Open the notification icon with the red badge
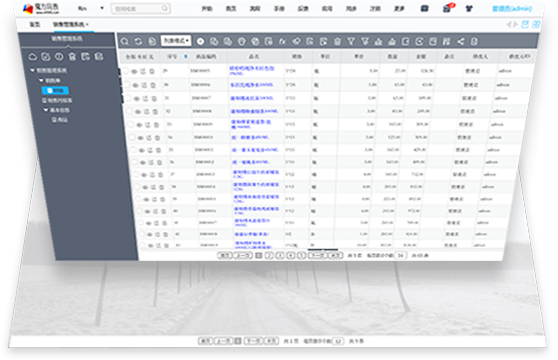 point(448,8)
